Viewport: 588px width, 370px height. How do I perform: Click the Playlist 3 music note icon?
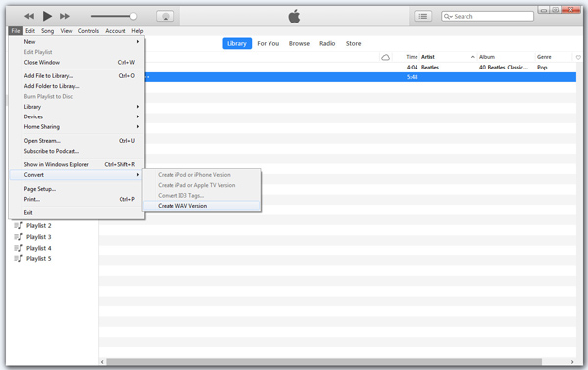point(18,237)
